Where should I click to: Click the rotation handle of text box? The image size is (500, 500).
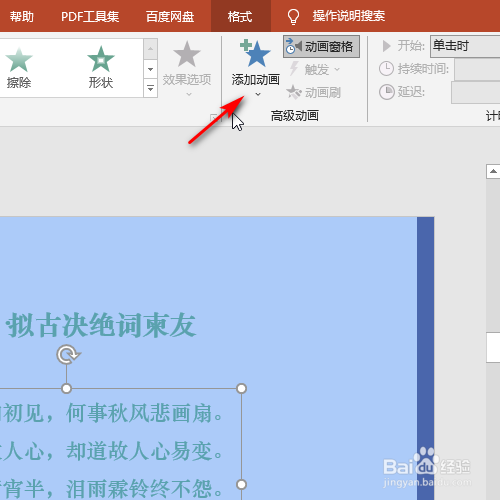[x=68, y=355]
